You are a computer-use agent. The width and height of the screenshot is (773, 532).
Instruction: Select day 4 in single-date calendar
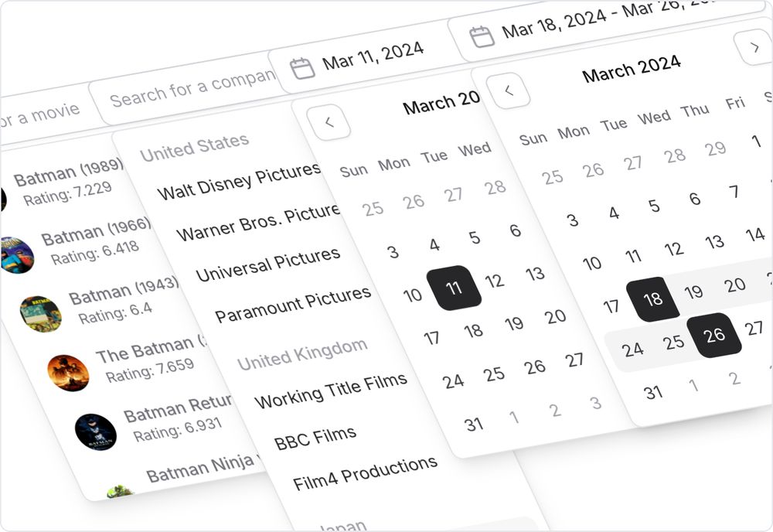tap(434, 244)
